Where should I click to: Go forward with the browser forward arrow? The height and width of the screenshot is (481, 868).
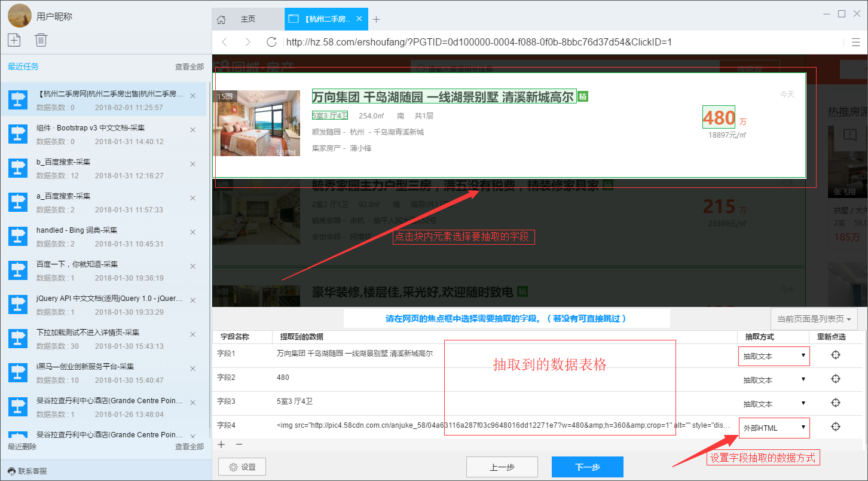coord(247,42)
